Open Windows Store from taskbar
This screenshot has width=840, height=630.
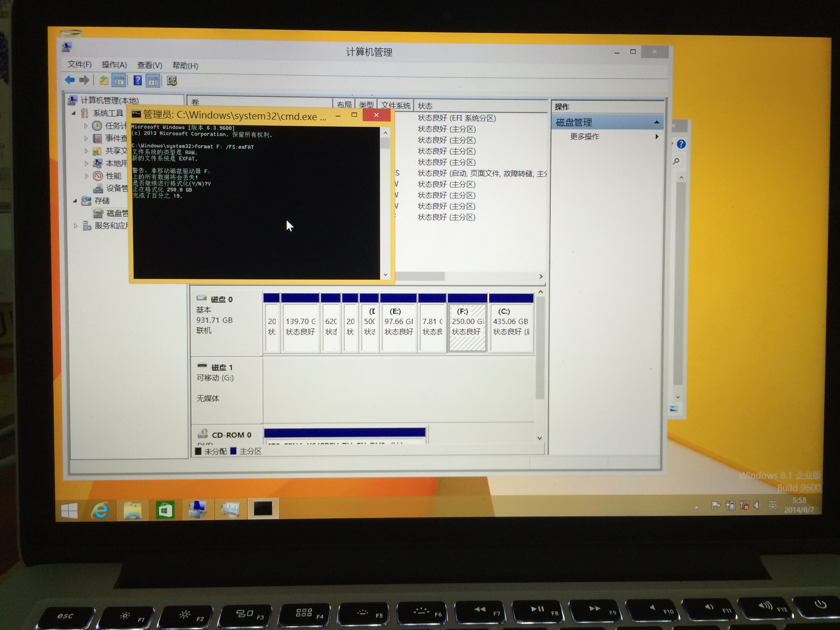165,510
